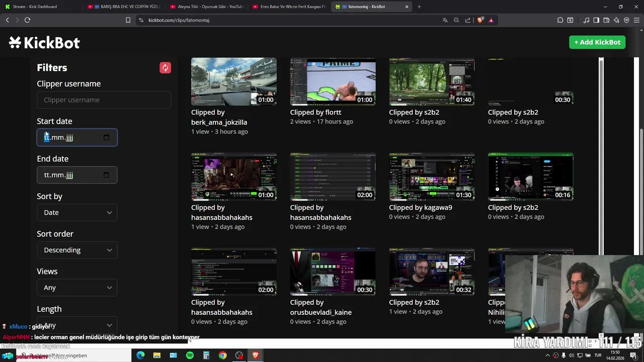Click the '1 view • 3 hours ago' text
The image size is (644, 362).
[219, 132]
